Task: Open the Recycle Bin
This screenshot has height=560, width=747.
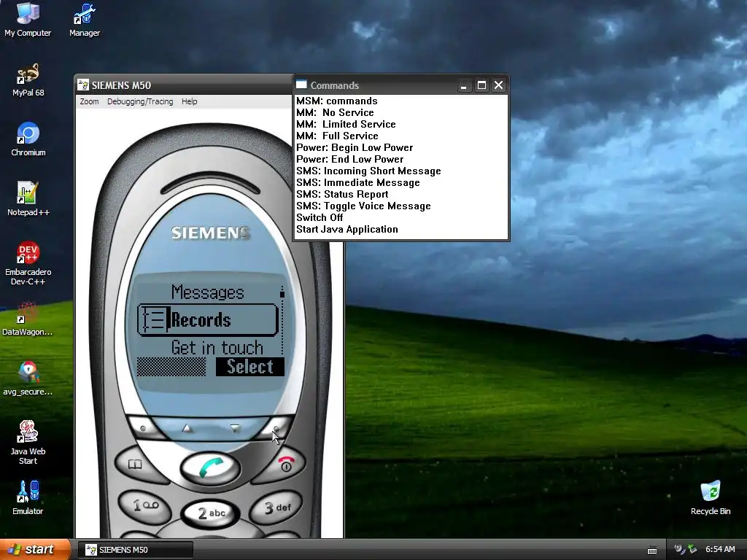Action: tap(711, 498)
